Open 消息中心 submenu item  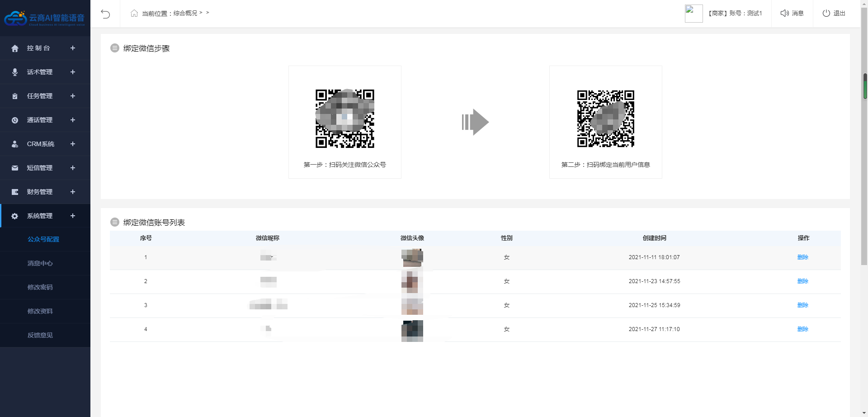tap(40, 264)
